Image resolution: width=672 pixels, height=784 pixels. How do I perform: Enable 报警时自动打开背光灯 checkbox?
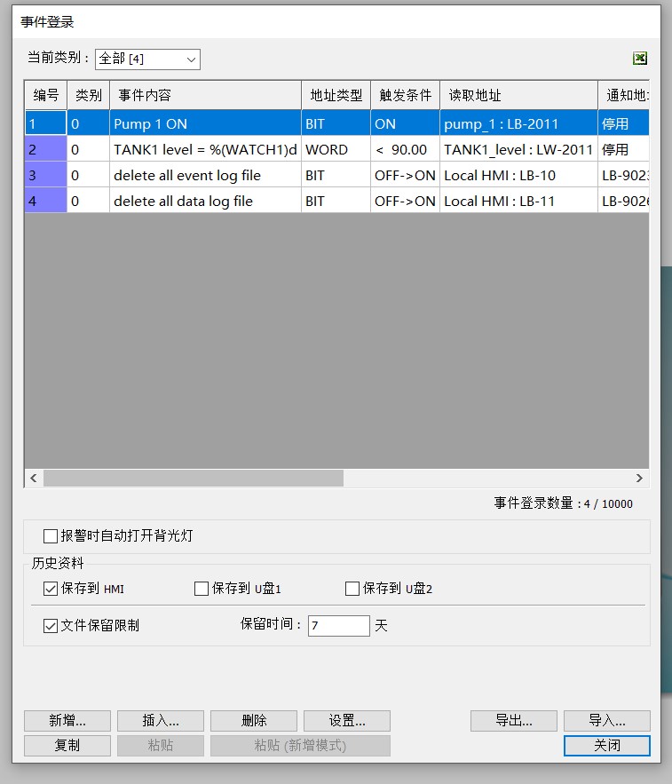click(51, 536)
